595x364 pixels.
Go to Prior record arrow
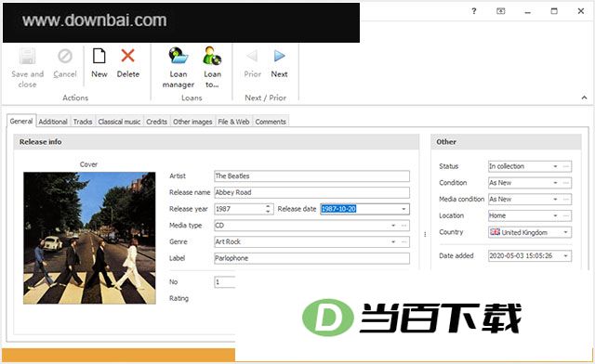point(252,56)
